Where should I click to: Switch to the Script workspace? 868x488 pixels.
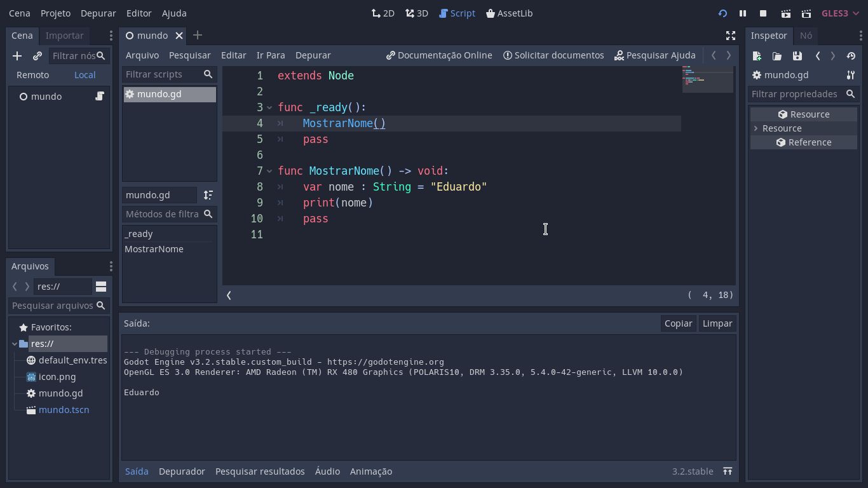coord(458,13)
